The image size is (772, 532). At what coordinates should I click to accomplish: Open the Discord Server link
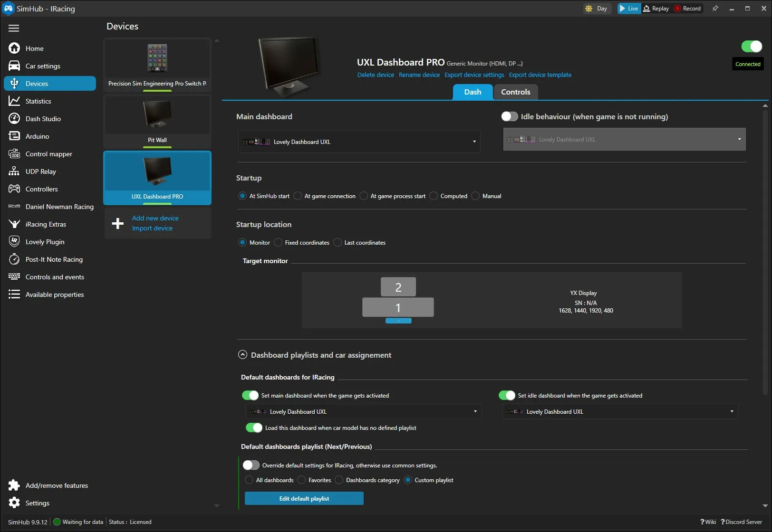click(742, 522)
